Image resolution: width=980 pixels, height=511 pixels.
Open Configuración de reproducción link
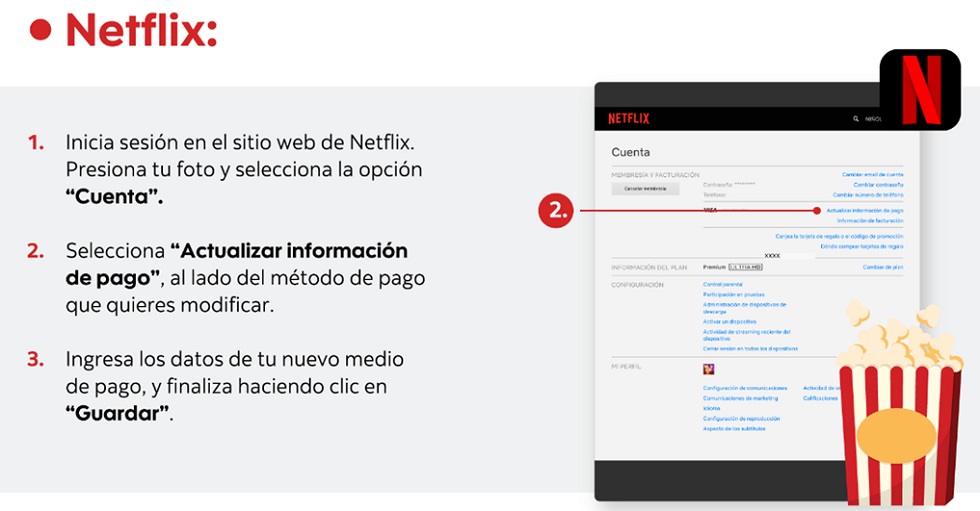point(741,419)
